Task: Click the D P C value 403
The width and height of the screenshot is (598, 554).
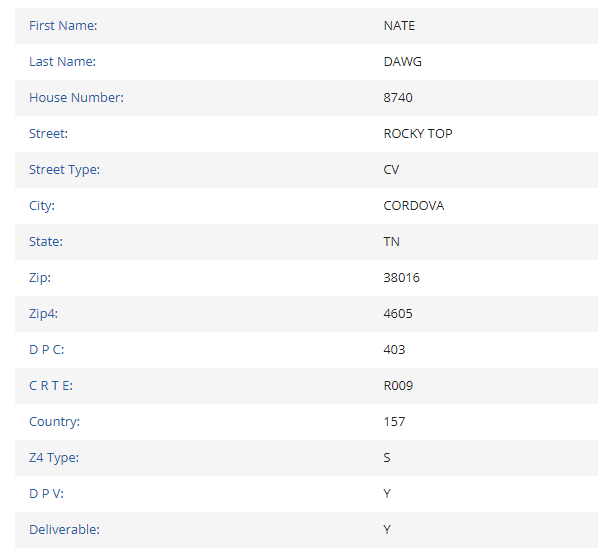Action: tap(394, 350)
